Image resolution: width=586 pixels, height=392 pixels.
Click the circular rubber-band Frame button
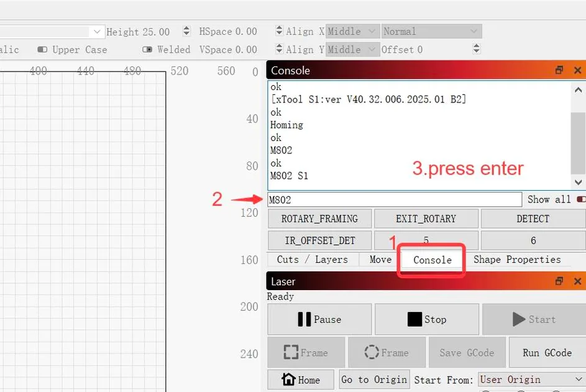click(387, 352)
